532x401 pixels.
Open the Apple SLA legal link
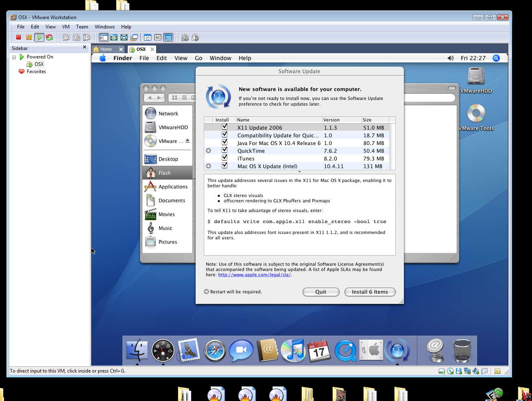254,275
